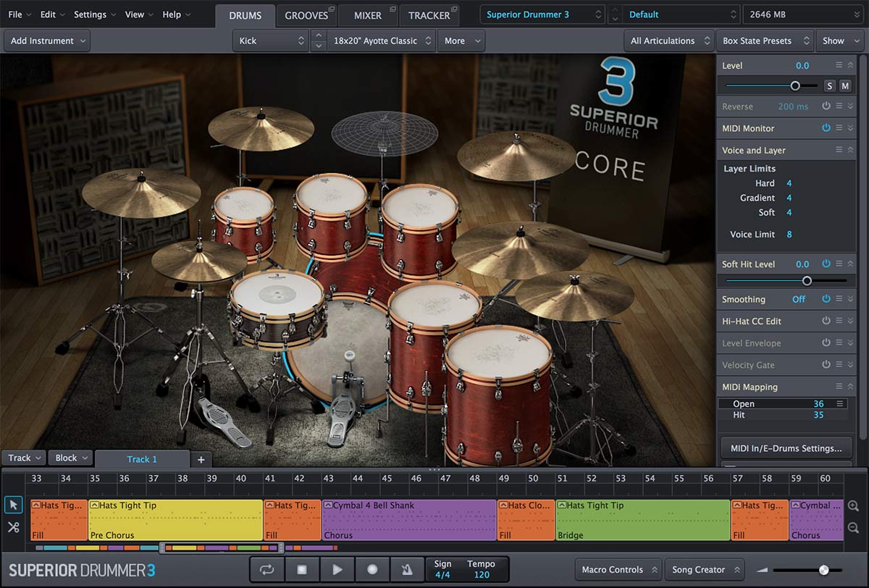The image size is (869, 588).
Task: Click the Add Instrument button
Action: [x=47, y=41]
